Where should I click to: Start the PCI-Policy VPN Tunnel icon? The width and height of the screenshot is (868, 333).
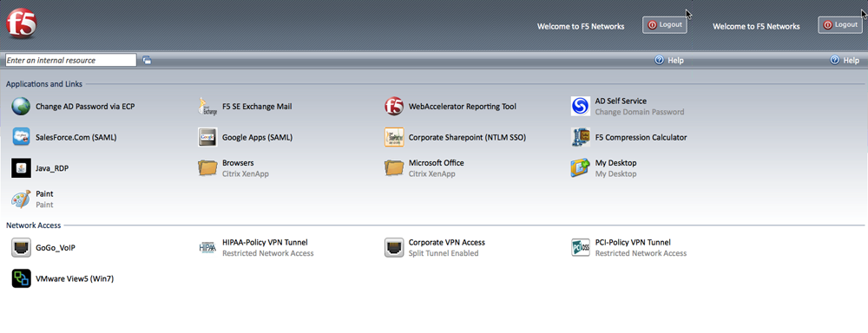point(580,248)
